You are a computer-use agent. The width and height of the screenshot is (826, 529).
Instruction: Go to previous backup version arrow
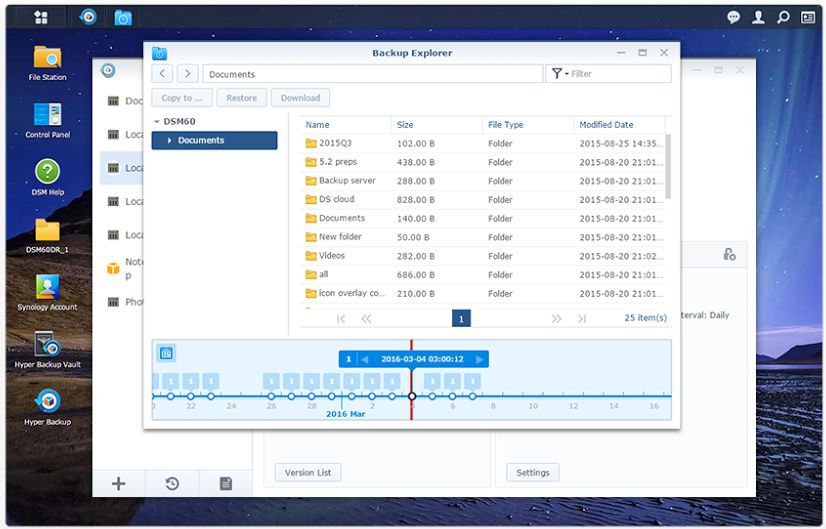(x=365, y=359)
